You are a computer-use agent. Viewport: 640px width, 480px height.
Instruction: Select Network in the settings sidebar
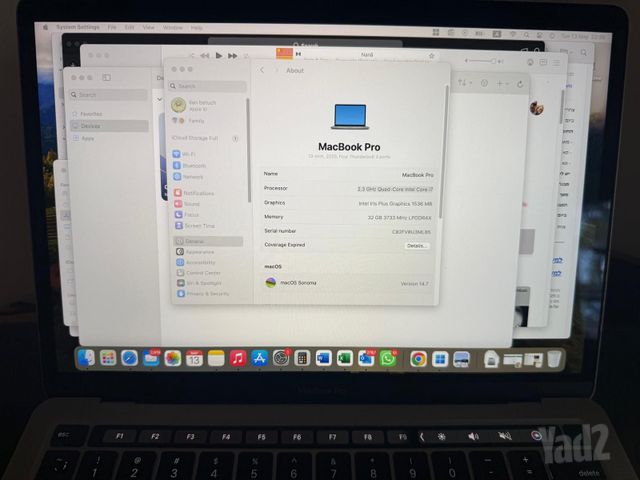[188, 177]
